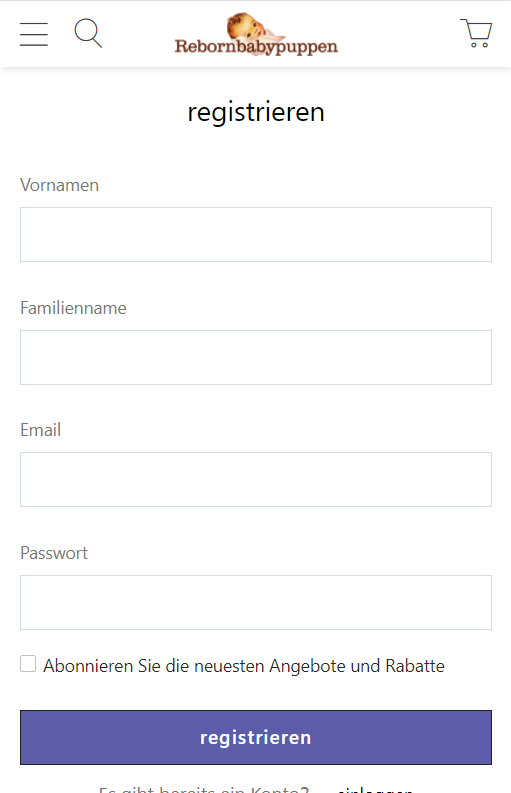The width and height of the screenshot is (511, 793).
Task: Click the Email field label
Action: 40,430
